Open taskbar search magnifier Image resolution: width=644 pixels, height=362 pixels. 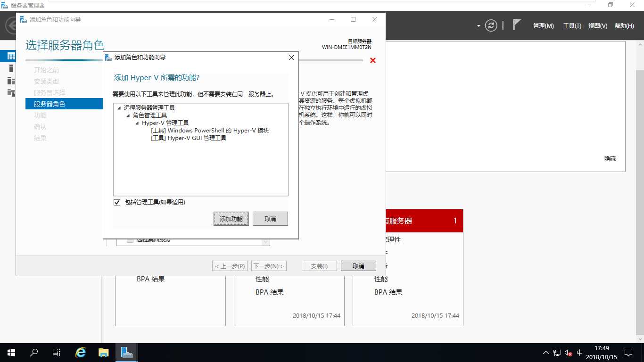tap(34, 353)
